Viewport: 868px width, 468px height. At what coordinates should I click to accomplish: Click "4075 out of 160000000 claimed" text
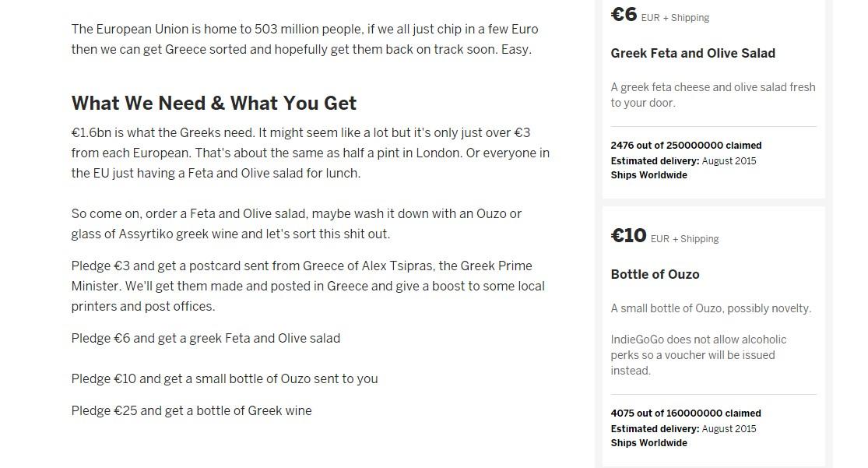point(686,413)
